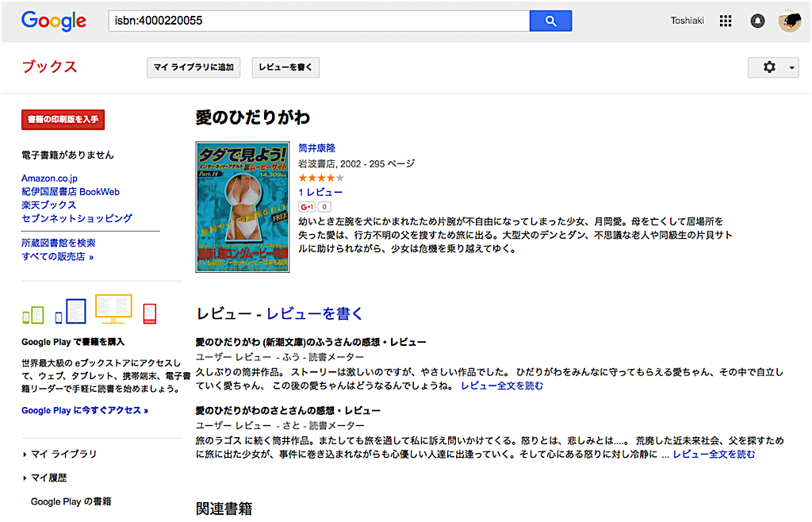Open Google Play の書籍 in sidebar
The height and width of the screenshot is (522, 812).
71,502
